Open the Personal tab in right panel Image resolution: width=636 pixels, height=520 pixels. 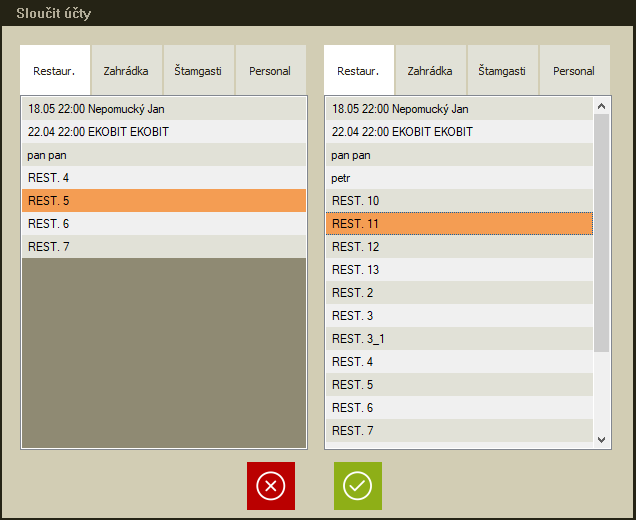tap(574, 71)
